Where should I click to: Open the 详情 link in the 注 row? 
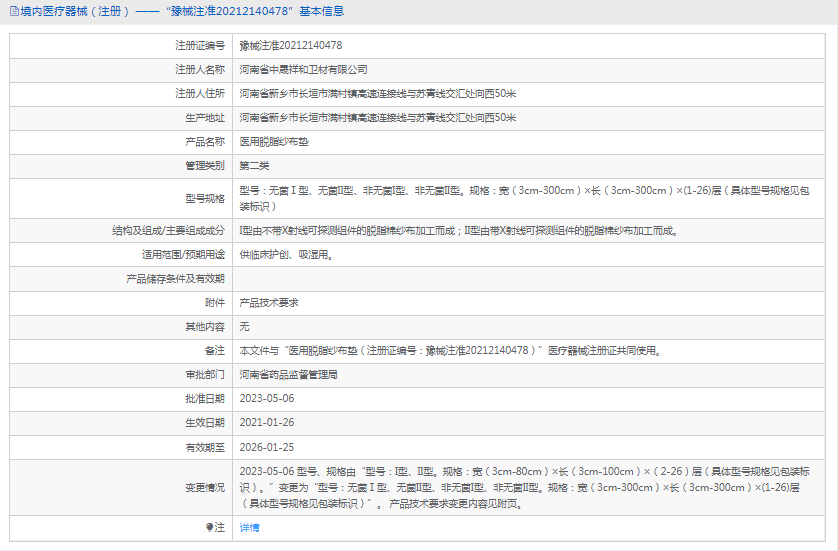[x=249, y=527]
